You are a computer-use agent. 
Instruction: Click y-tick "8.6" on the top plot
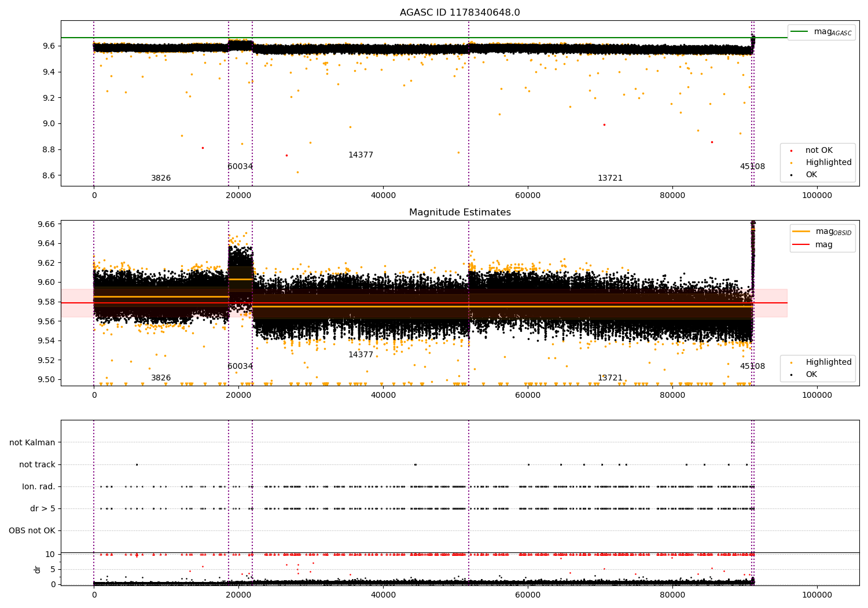point(49,175)
